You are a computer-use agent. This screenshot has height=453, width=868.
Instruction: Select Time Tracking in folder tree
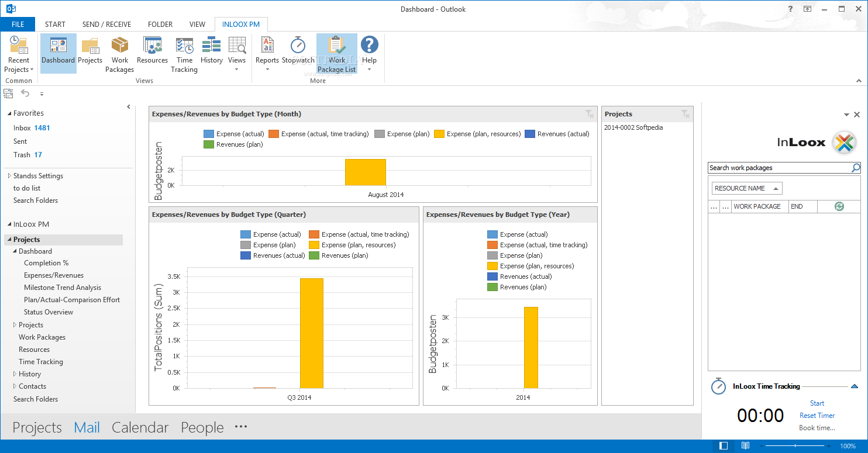point(40,362)
